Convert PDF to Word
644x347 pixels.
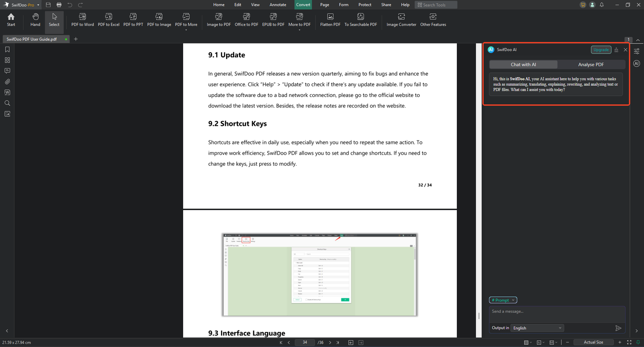[x=83, y=20]
